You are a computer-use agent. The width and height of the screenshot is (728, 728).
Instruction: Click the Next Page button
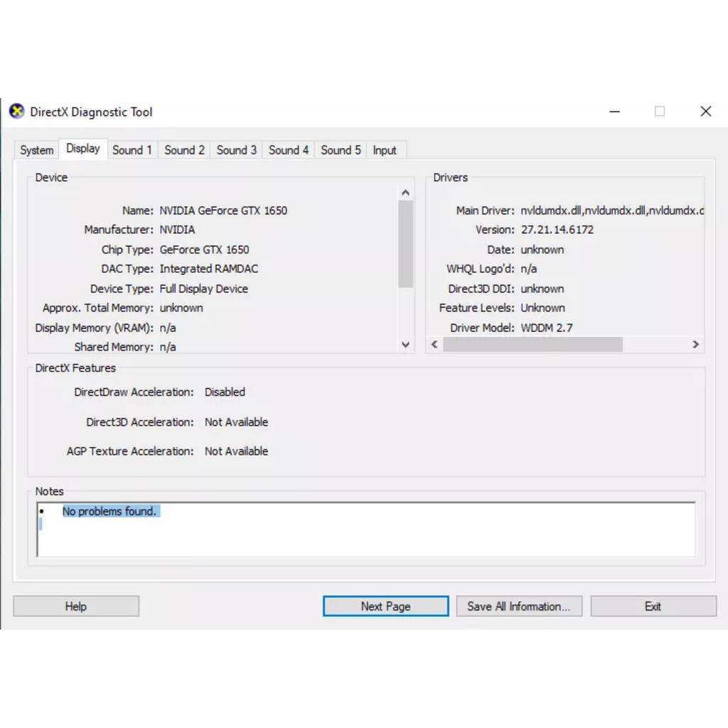pos(385,606)
